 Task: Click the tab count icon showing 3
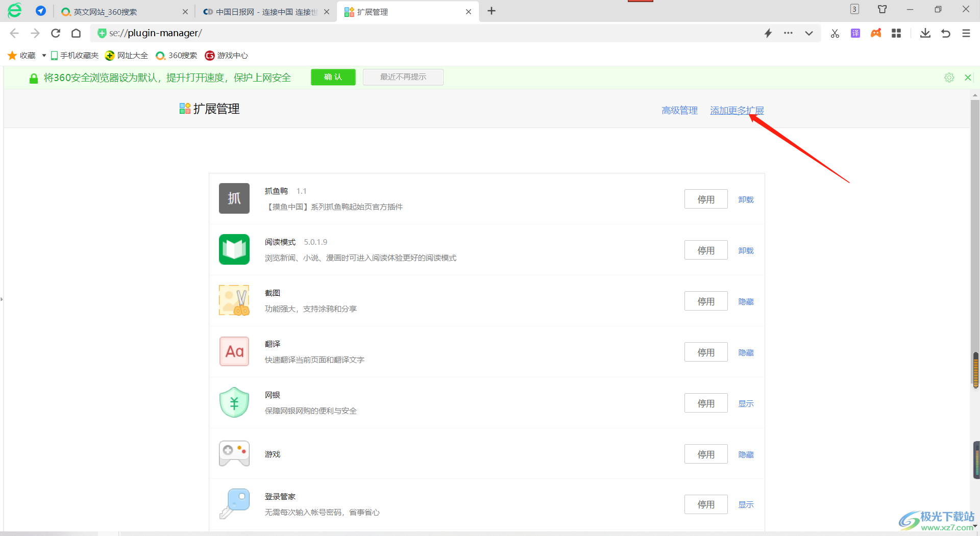pos(854,9)
